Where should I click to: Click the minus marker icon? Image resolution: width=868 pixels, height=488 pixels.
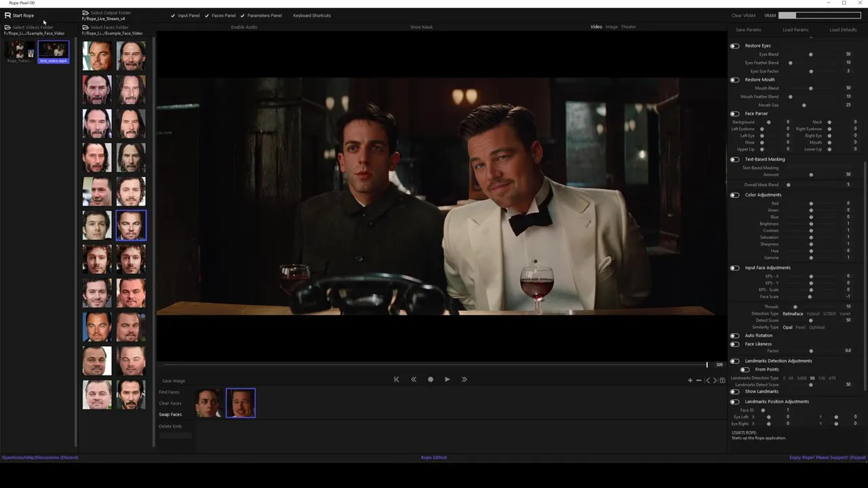pos(698,380)
